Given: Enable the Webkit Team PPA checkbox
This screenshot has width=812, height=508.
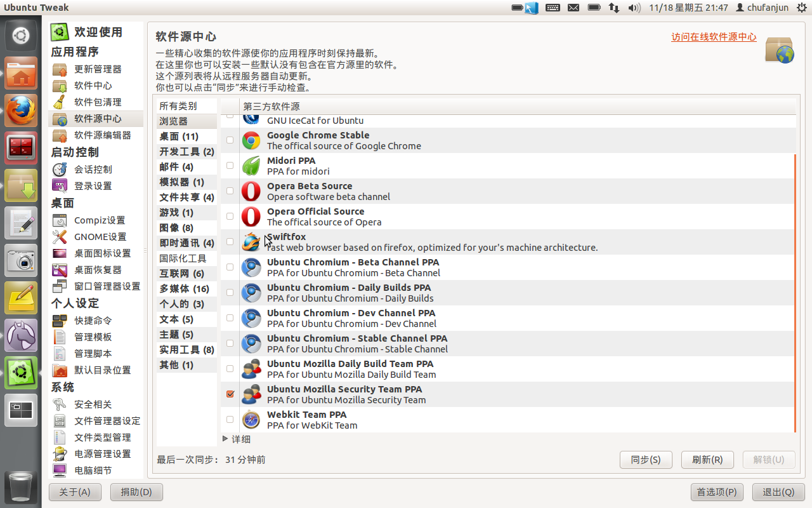Looking at the screenshot, I should [x=230, y=420].
